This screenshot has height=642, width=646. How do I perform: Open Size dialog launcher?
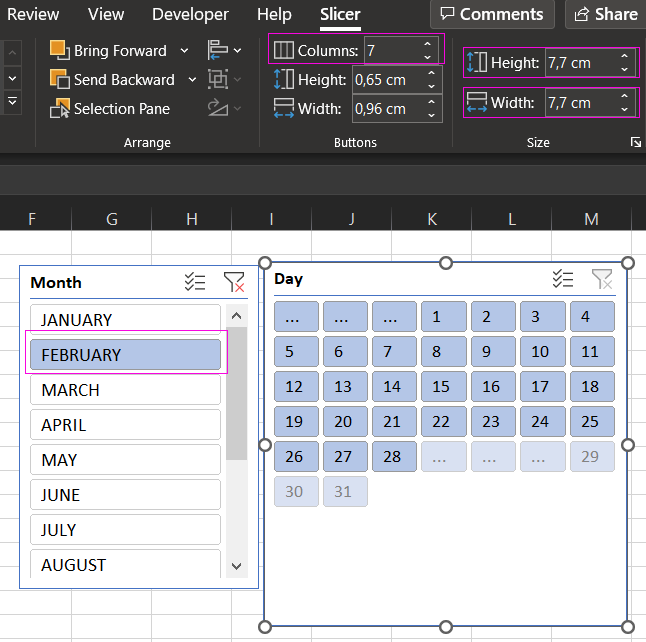[x=635, y=143]
